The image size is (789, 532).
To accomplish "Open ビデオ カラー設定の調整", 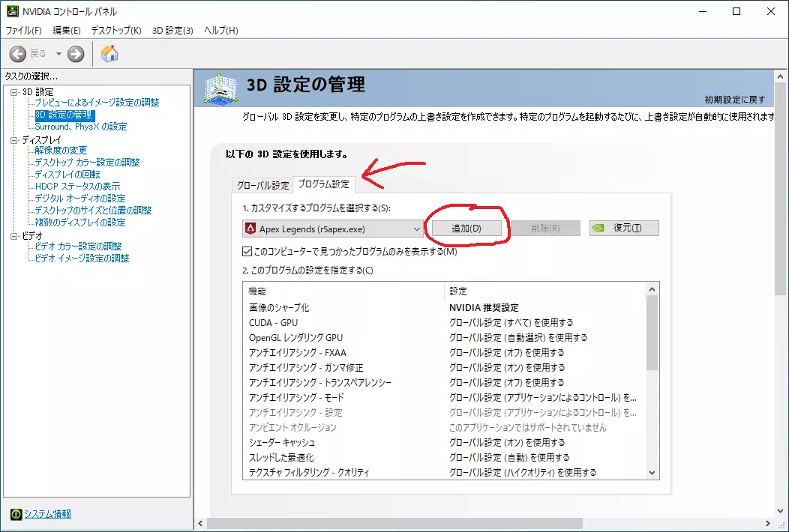I will (x=78, y=247).
